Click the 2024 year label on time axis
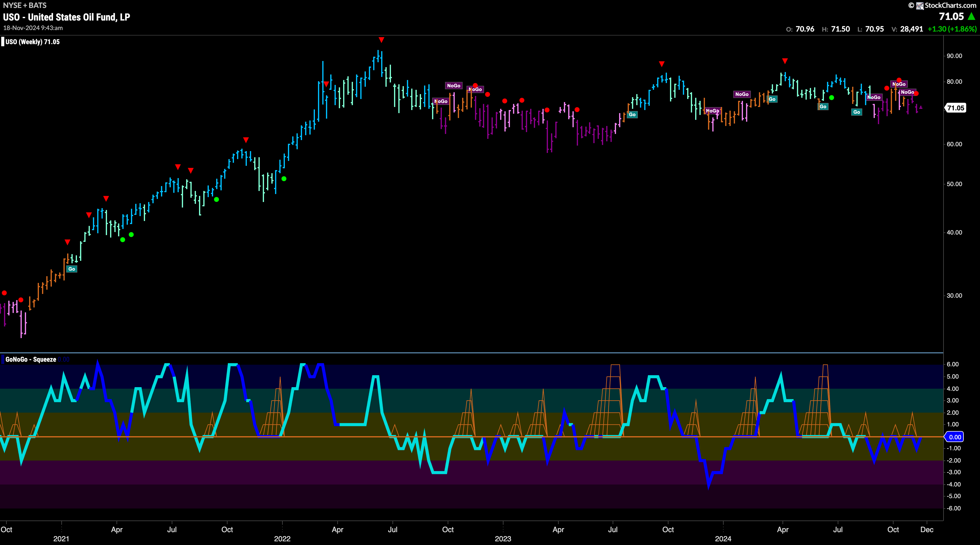Viewport: 980px width, 545px height. (x=723, y=539)
